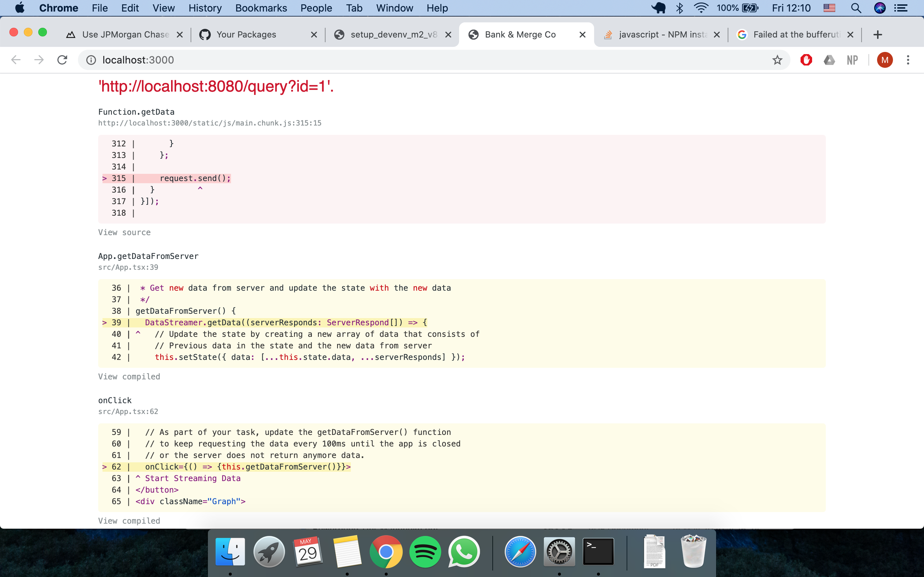Screen dimensions: 924x577
Task: Click the NP extension icon in Chrome toolbar
Action: click(852, 60)
